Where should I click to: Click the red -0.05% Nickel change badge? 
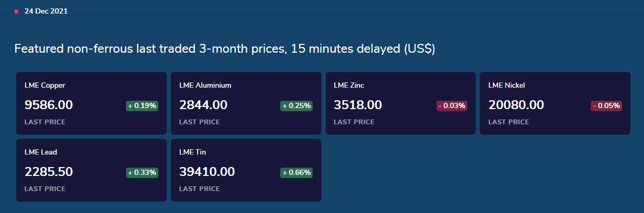pos(606,105)
